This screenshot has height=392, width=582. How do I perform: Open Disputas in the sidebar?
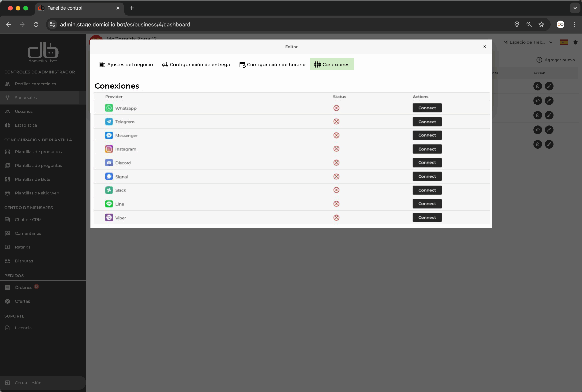[43, 261]
